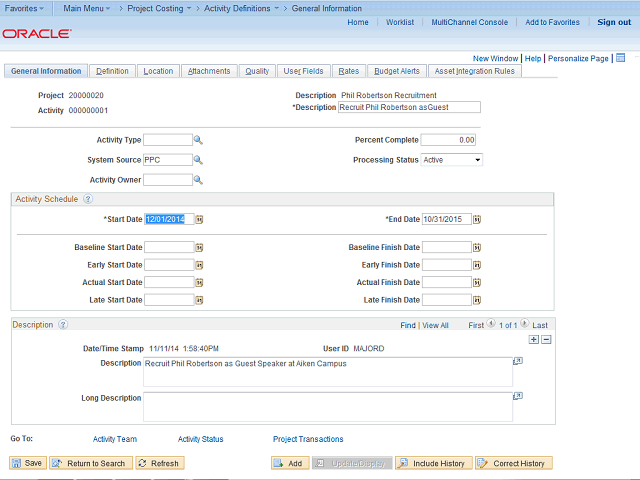
Task: Delete description row with minus icon
Action: click(546, 339)
